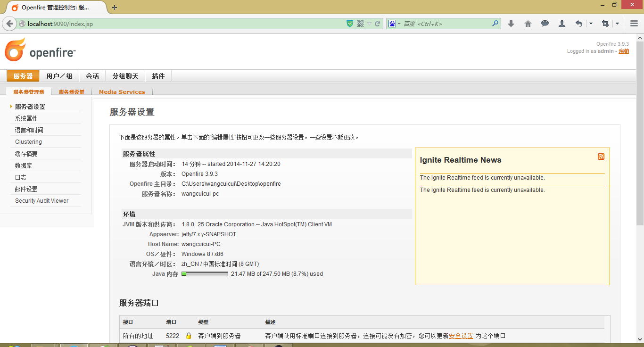The image size is (644, 347).
Task: Click the wangcuicui-pc server name value
Action: [x=200, y=194]
